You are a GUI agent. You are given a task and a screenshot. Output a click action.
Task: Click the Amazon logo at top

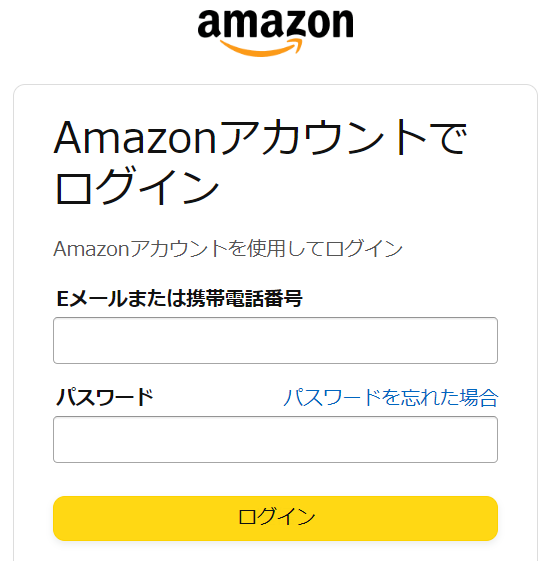(275, 33)
